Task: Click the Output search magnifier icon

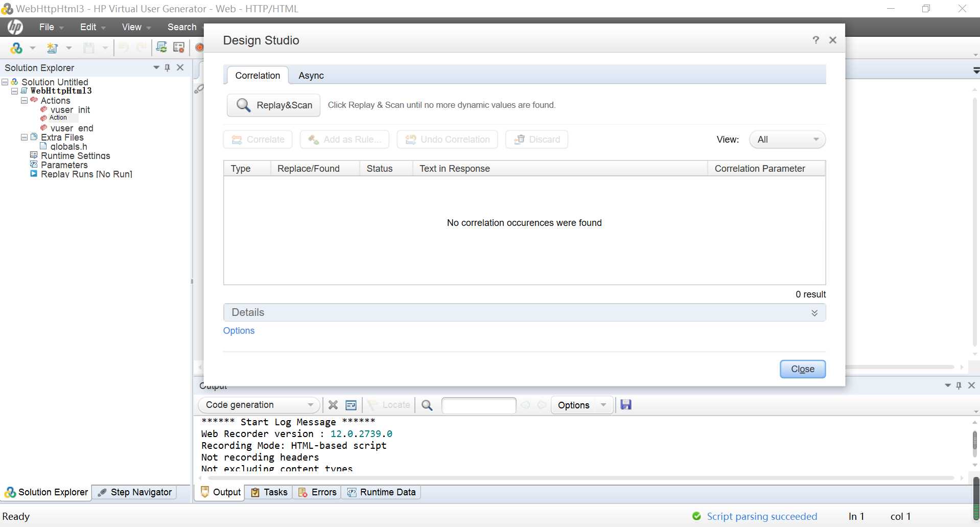Action: [x=427, y=405]
